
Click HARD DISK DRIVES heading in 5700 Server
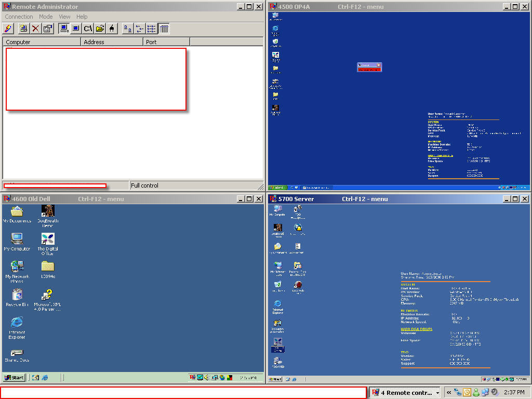pyautogui.click(x=416, y=329)
